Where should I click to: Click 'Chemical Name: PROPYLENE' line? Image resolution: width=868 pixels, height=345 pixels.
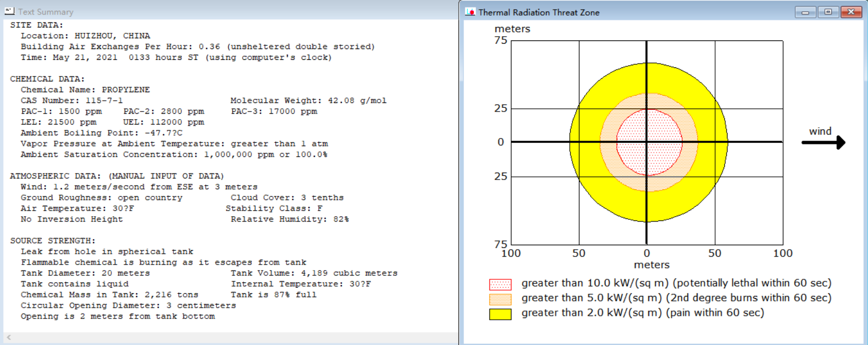[x=86, y=90]
